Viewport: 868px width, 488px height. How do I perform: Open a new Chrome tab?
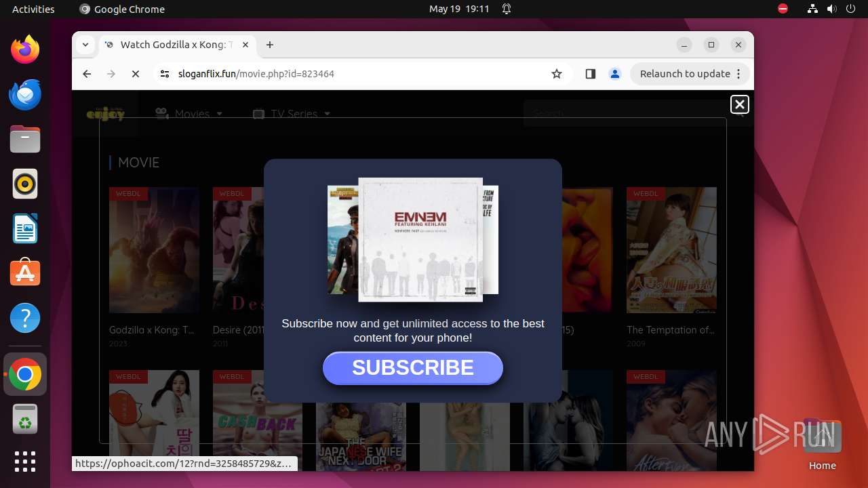(x=270, y=45)
